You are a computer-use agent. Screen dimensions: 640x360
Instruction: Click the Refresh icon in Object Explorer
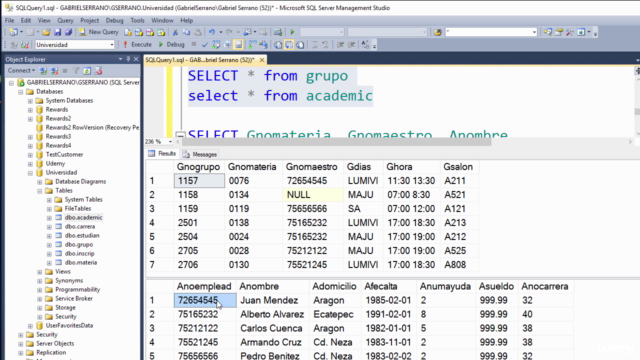tap(87, 71)
